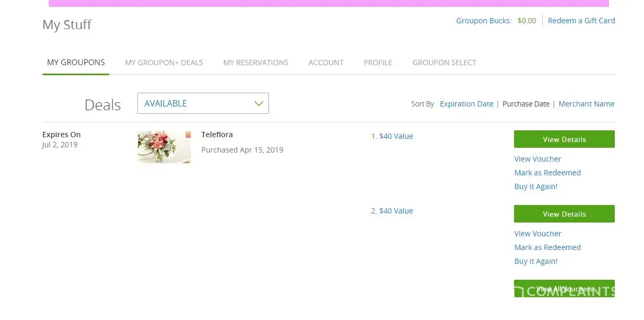Open the My Reservations tab
Viewport: 644px width, 320px height.
(x=256, y=63)
